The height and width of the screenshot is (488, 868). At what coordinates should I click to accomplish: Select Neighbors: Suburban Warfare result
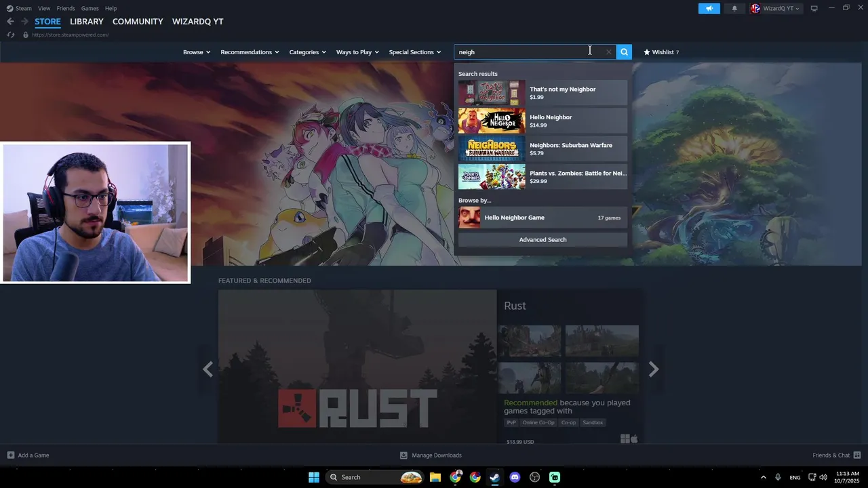tap(542, 149)
